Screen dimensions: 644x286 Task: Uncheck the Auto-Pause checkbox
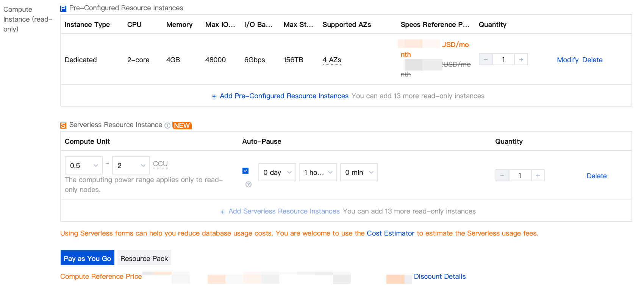point(245,171)
